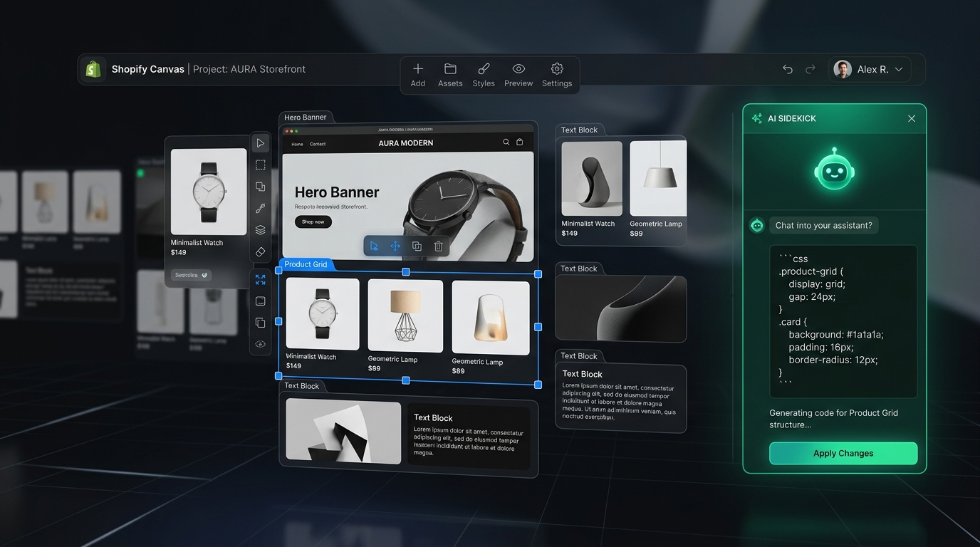980x547 pixels.
Task: Toggle Preview mode in the top bar
Action: point(518,75)
